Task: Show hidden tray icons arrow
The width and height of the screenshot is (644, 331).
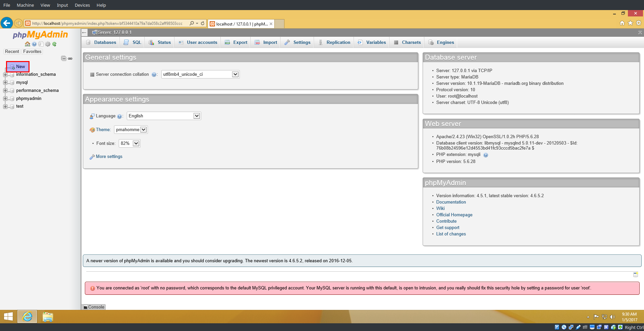Action: (x=588, y=317)
